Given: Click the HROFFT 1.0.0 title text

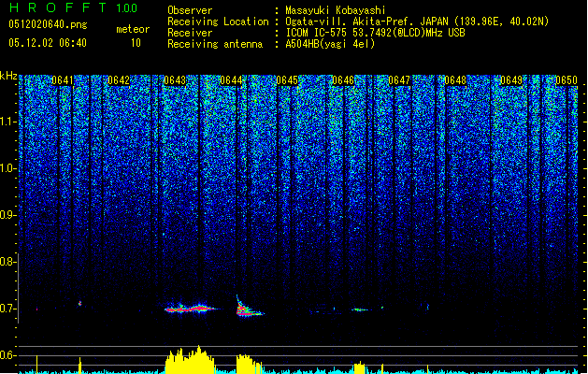Looking at the screenshot, I should coord(74,7).
